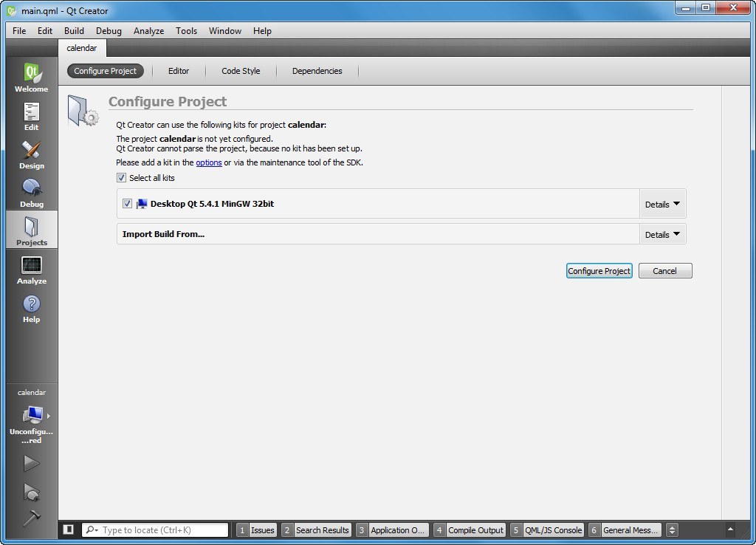756x545 pixels.
Task: Select the Projects mode
Action: [31, 230]
